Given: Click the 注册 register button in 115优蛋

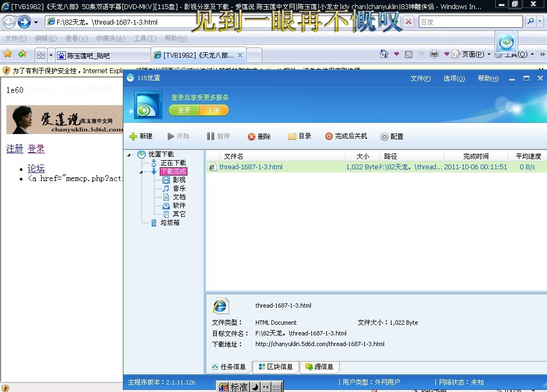Looking at the screenshot, I should [213, 110].
